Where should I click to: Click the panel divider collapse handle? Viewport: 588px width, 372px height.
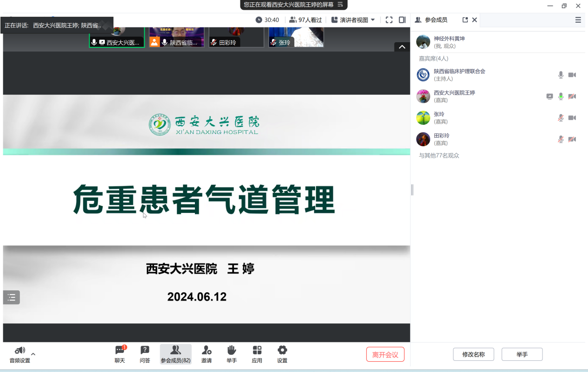(x=412, y=190)
